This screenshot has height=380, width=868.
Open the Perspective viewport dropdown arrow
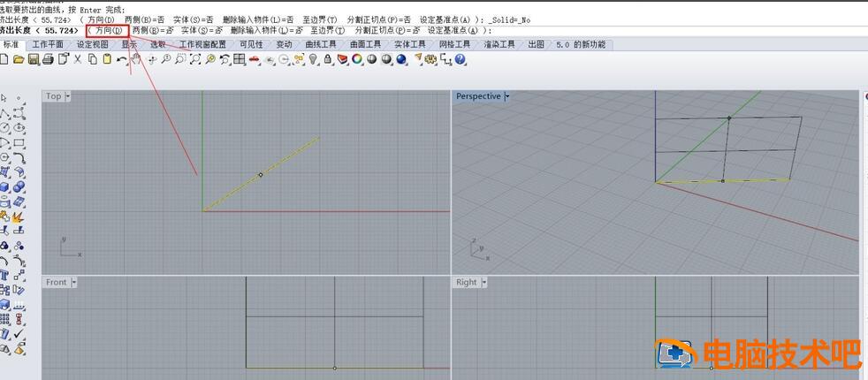point(507,96)
